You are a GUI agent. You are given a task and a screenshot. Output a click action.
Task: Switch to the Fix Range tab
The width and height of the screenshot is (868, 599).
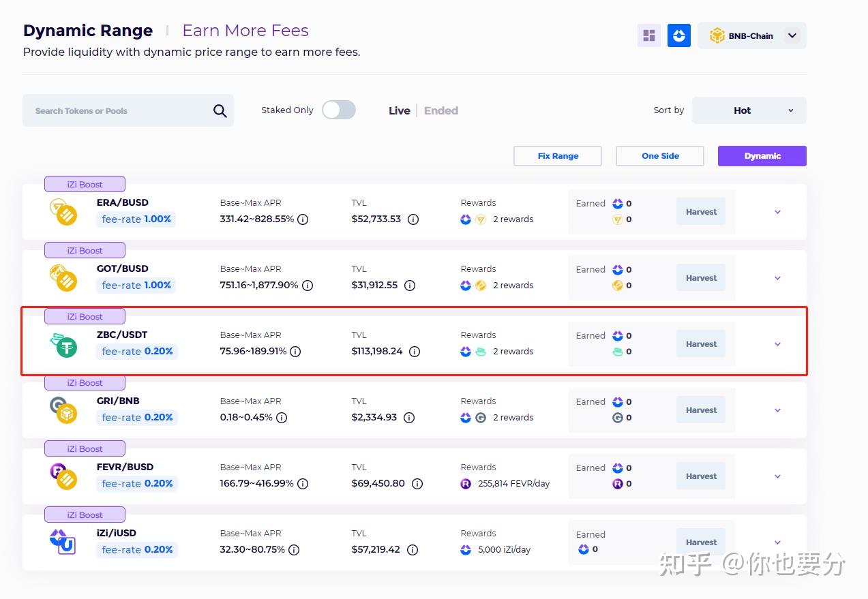pyautogui.click(x=557, y=155)
